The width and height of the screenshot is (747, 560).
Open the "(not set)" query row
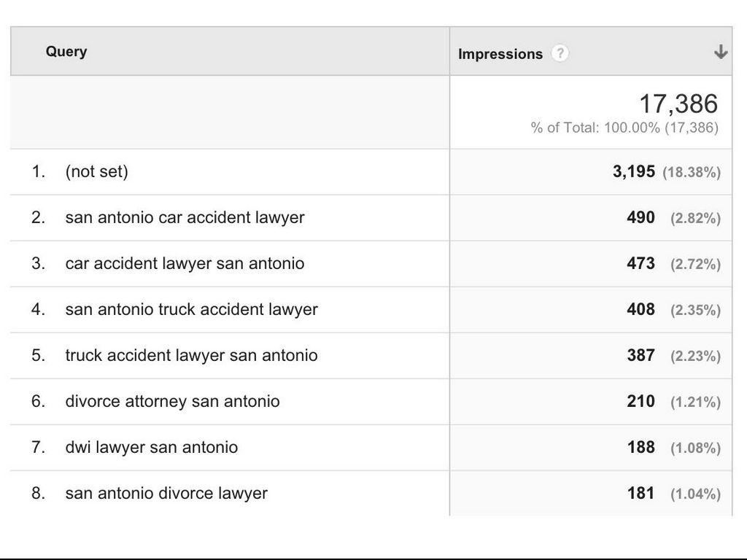coord(96,172)
